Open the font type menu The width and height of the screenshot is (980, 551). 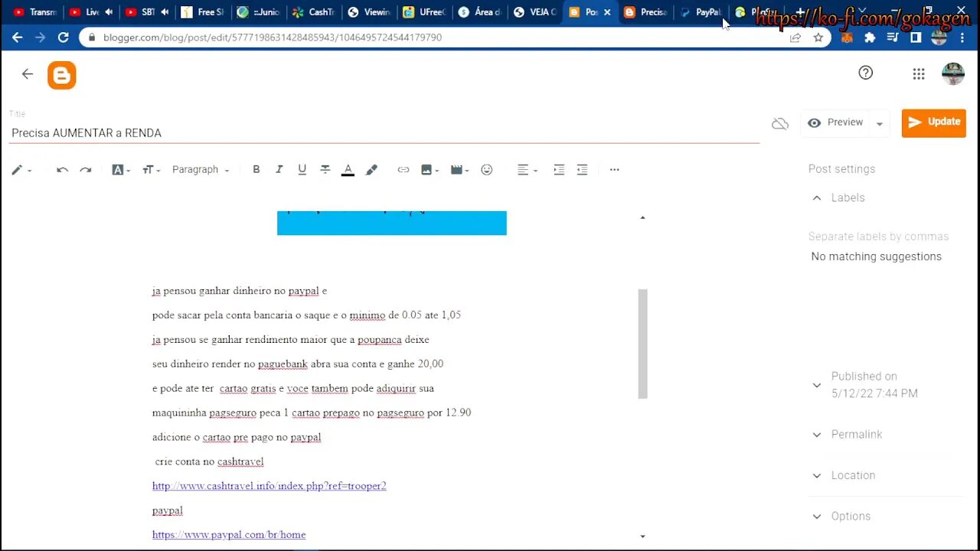121,170
